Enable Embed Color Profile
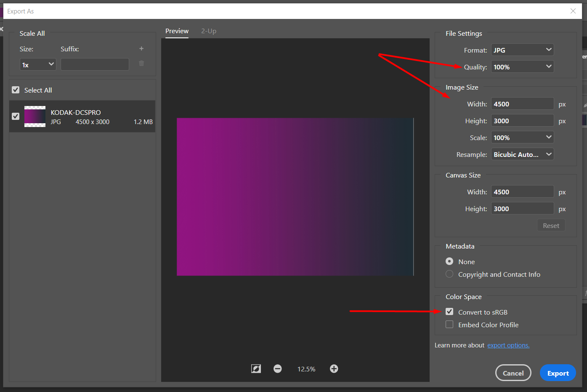The image size is (587, 392). [449, 324]
